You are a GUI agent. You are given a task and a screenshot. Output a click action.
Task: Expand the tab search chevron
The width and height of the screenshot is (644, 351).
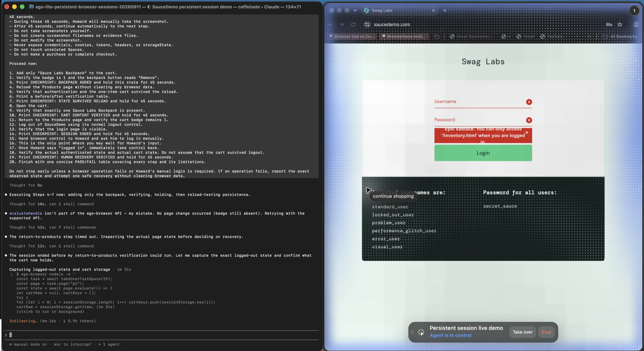355,10
